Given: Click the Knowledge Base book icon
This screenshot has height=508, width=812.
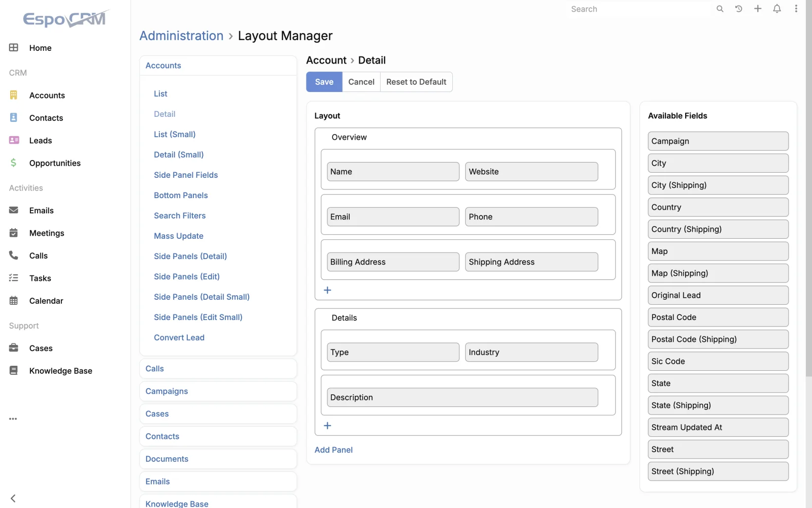Looking at the screenshot, I should [14, 370].
